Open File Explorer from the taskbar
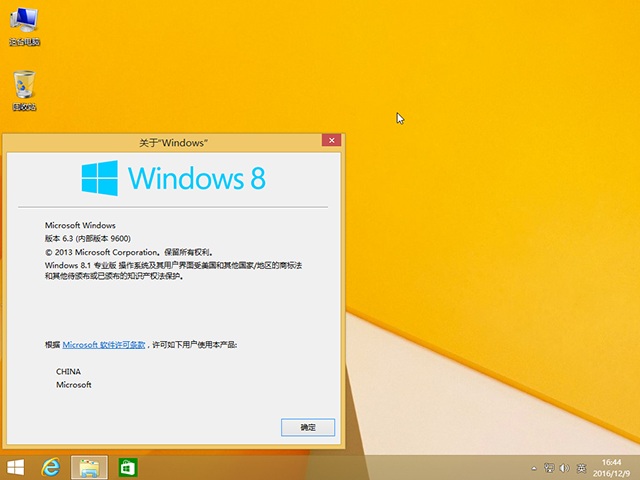This screenshot has height=480, width=640. tap(89, 467)
